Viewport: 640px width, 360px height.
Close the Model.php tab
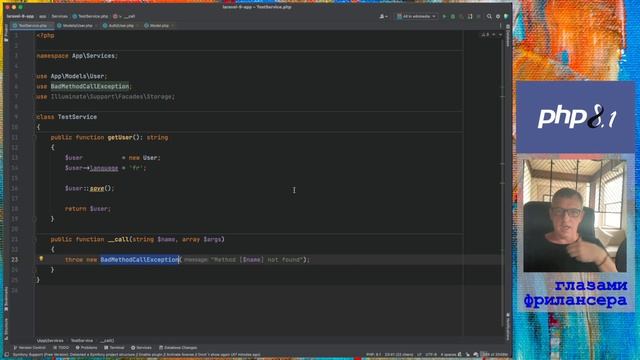172,26
